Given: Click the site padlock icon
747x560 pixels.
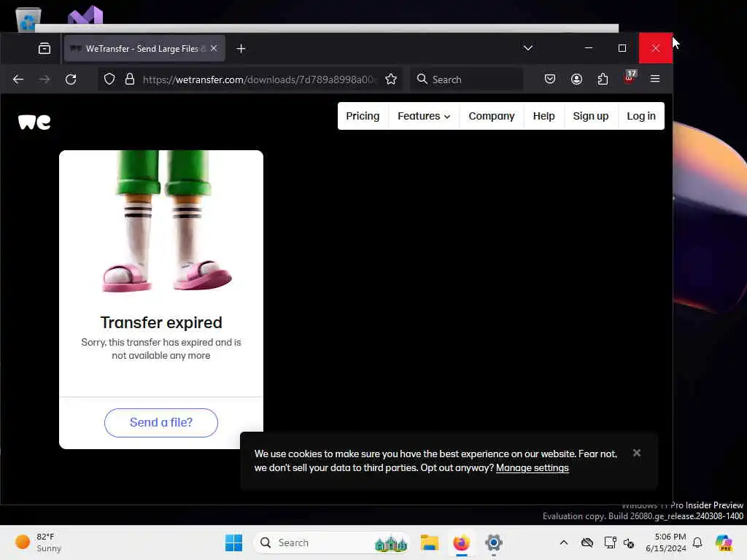Looking at the screenshot, I should 130,79.
